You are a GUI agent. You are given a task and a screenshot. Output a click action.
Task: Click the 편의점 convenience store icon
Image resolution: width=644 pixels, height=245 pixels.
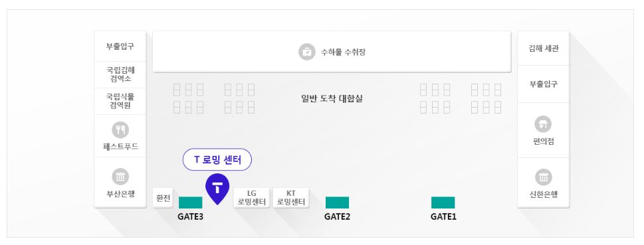click(x=543, y=124)
